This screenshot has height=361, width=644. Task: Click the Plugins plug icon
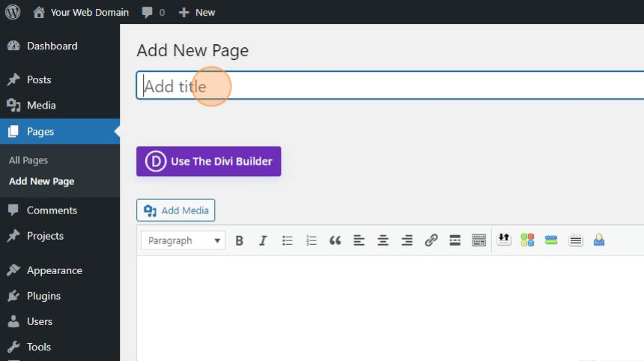click(13, 296)
